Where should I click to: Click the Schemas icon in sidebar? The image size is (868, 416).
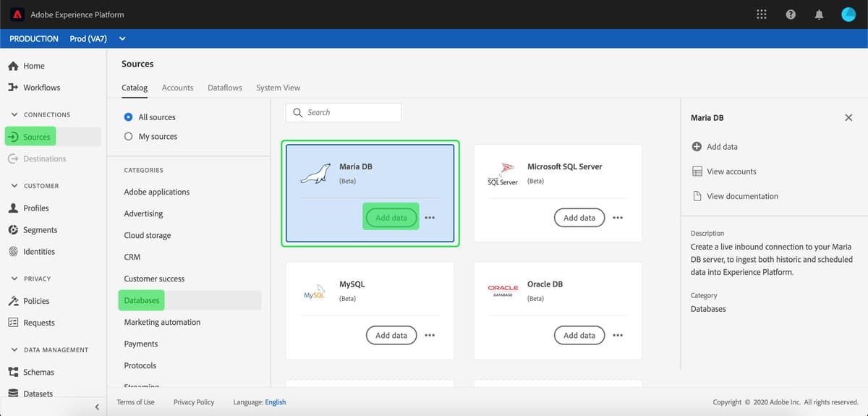[x=13, y=372]
